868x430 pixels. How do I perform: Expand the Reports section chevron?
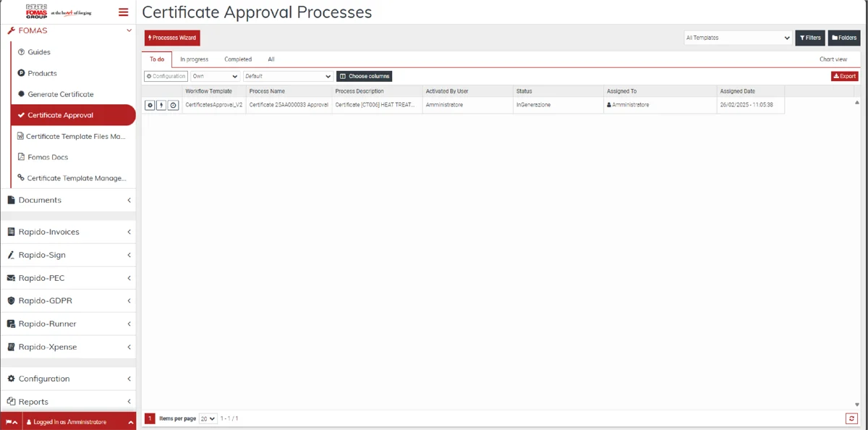click(129, 402)
